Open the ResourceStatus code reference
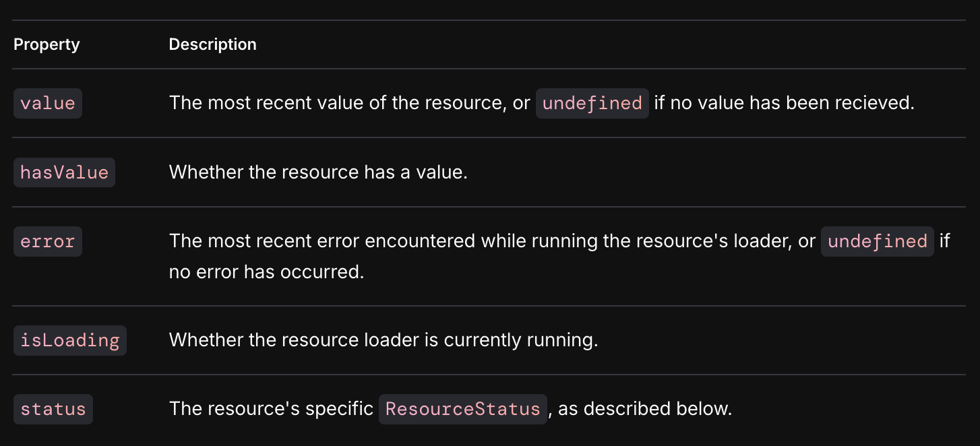 tap(462, 409)
